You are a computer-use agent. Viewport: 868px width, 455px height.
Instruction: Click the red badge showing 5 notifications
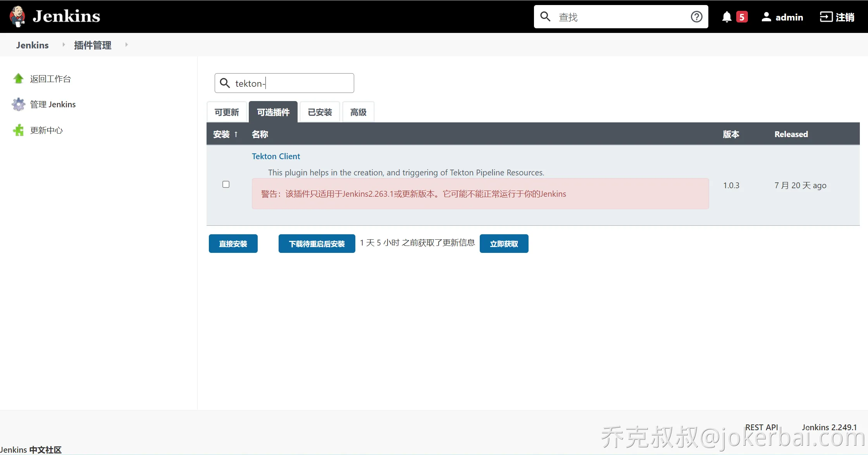pyautogui.click(x=742, y=17)
